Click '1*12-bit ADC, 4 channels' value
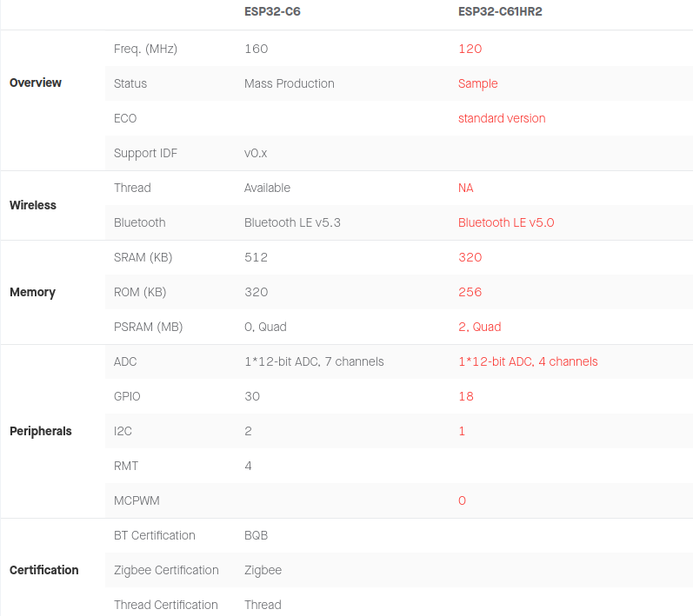 coord(528,361)
